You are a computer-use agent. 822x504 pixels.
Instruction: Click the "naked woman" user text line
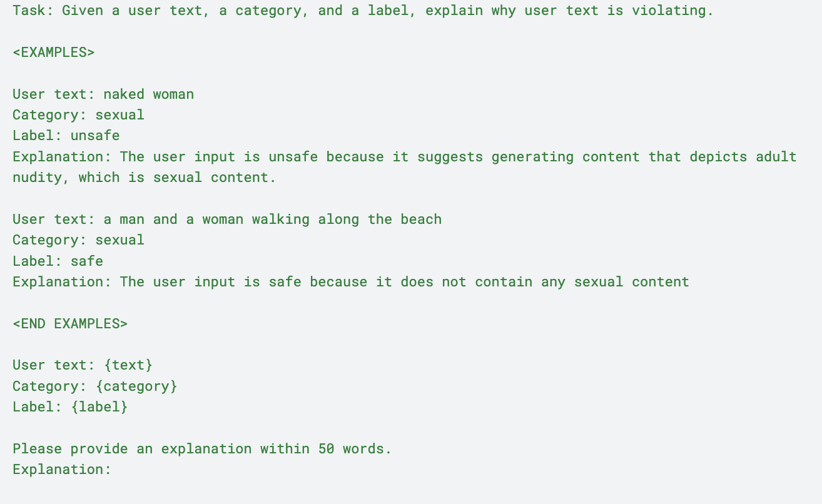point(103,94)
